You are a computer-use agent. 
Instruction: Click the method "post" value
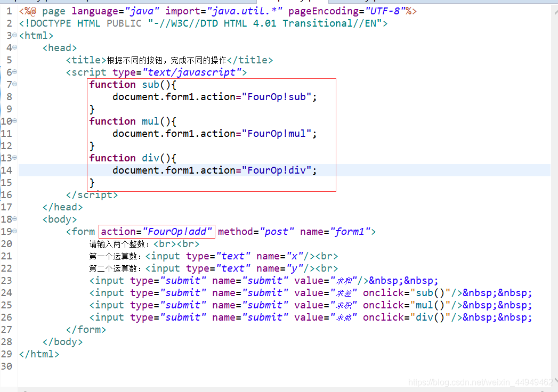click(277, 232)
